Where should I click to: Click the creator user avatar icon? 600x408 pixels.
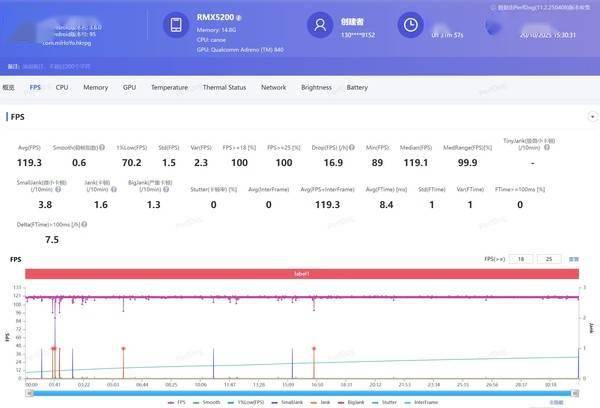(x=321, y=26)
